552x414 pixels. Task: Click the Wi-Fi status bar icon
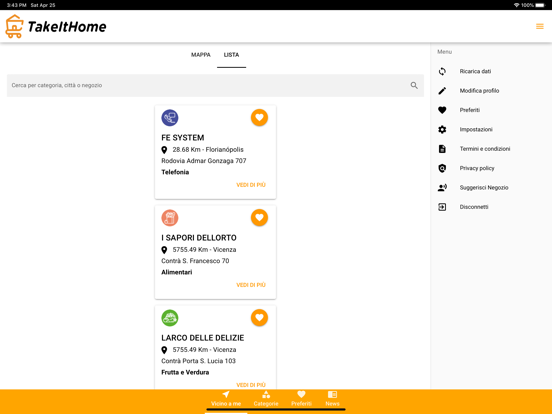(516, 5)
